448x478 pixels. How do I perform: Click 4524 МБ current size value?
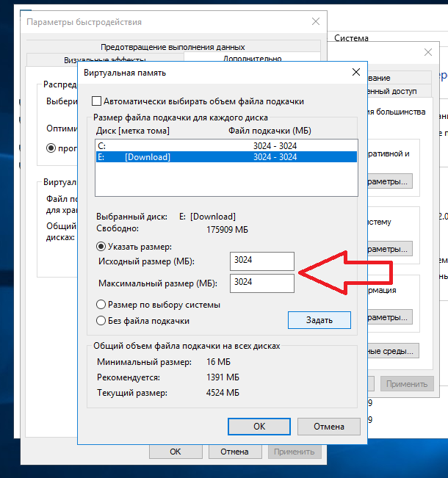click(223, 392)
